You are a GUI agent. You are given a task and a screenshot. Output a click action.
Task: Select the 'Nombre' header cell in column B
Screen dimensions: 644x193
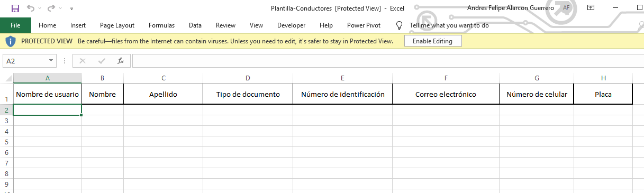(102, 94)
